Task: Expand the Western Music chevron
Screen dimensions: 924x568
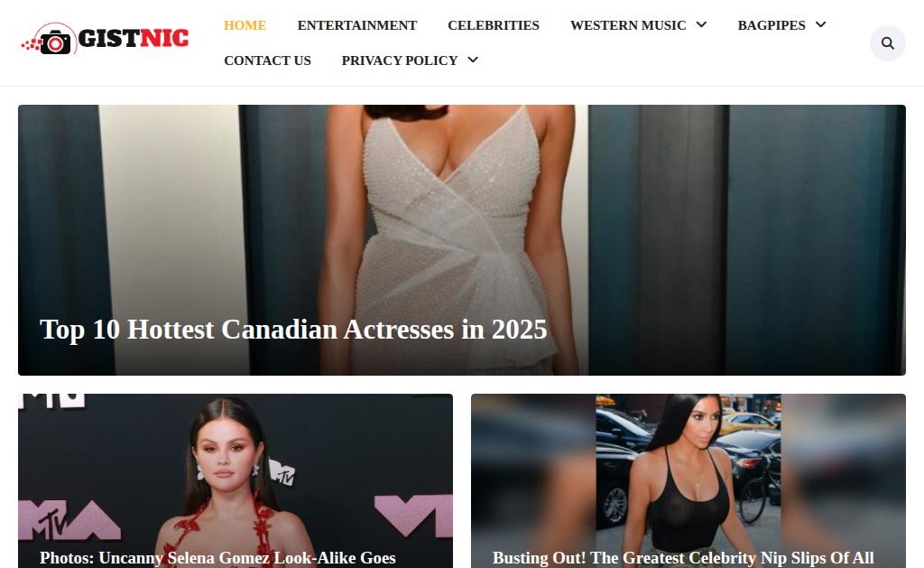Action: pos(701,24)
